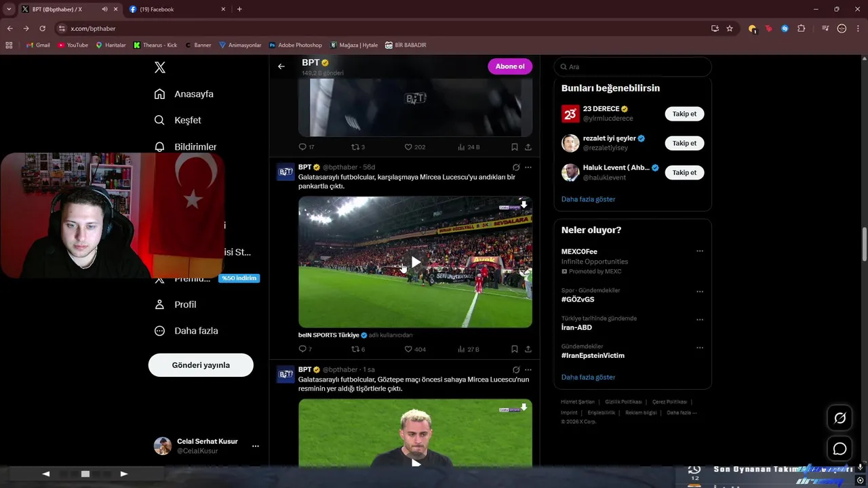This screenshot has width=868, height=488.
Task: Bookmark the post with 202 likes
Action: click(x=515, y=147)
